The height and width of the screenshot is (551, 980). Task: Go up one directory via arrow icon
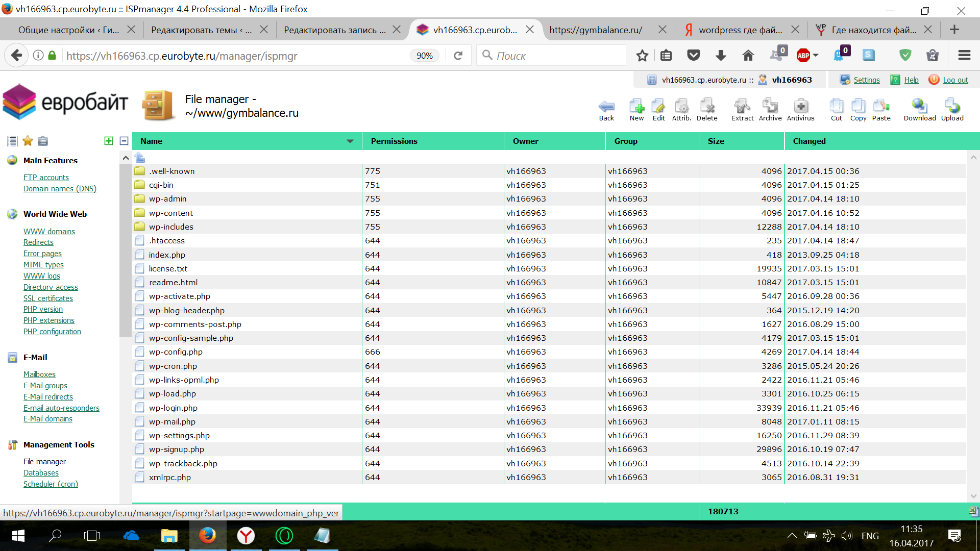140,157
